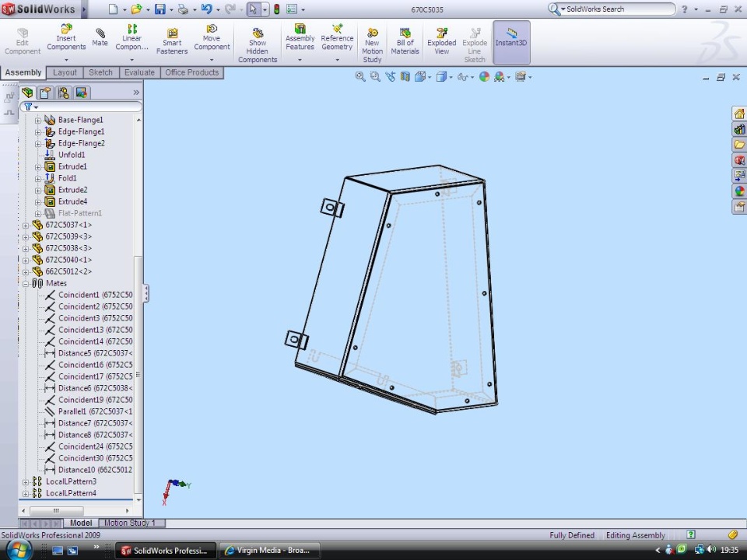Click the Rebuild traffic light icon
The image size is (747, 560).
pyautogui.click(x=276, y=9)
